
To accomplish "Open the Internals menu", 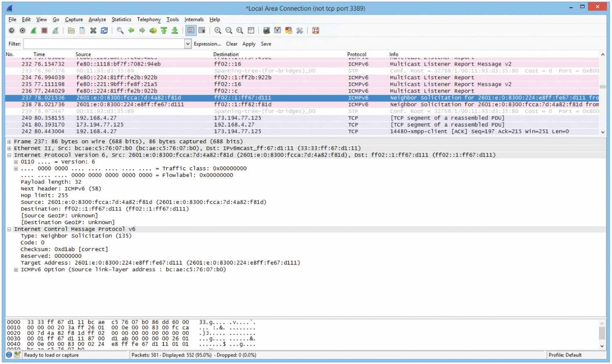I will [x=194, y=20].
